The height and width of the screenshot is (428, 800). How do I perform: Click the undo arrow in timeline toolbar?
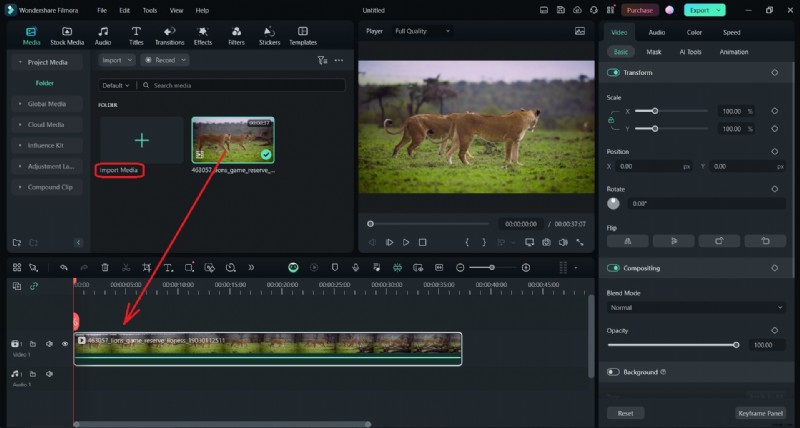(x=63, y=267)
